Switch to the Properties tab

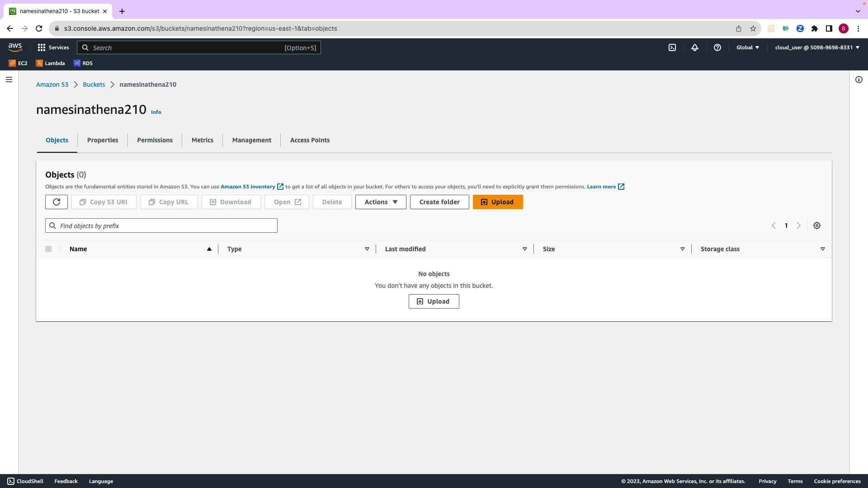tap(103, 140)
